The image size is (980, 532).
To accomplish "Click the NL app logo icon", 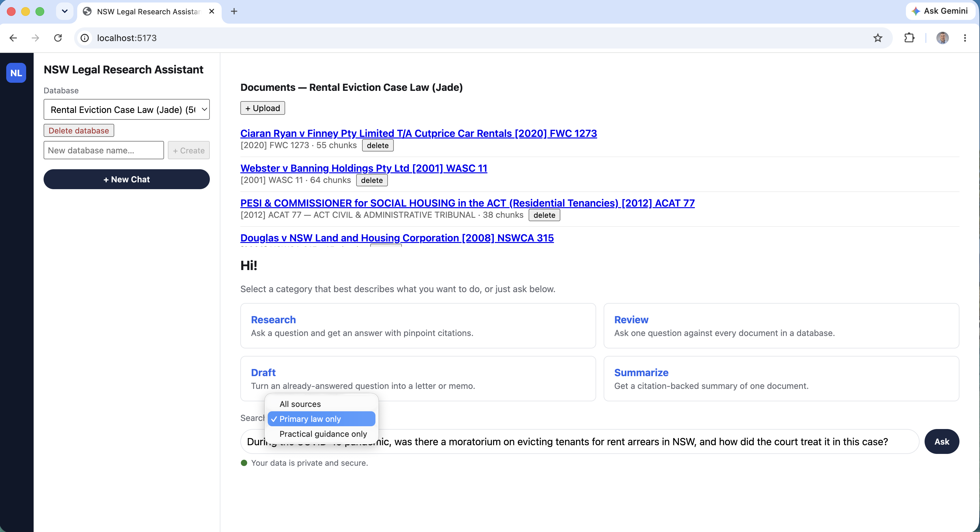I will (x=16, y=72).
